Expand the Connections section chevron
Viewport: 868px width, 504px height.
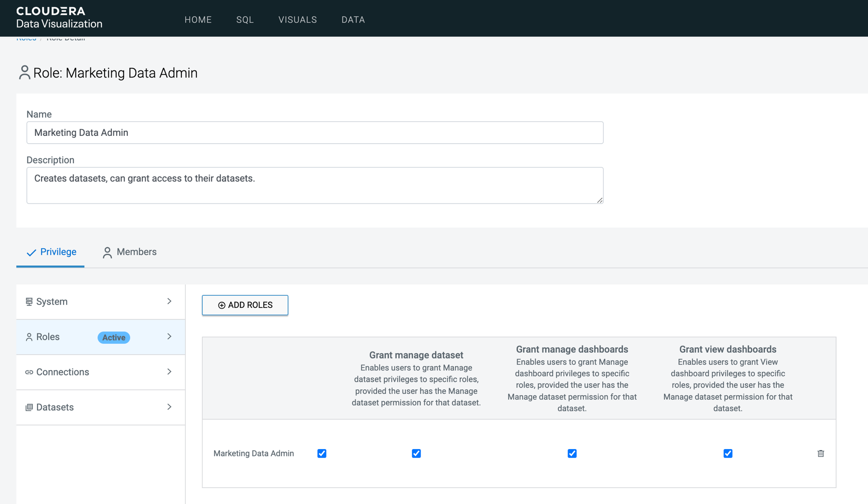169,371
